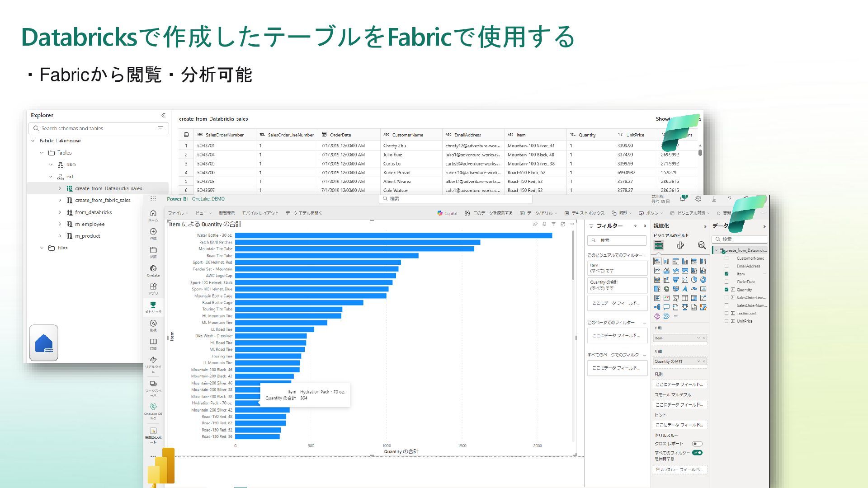The image size is (868, 488).
Task: Click the OneLake icon in the sidebar
Action: pos(153,269)
